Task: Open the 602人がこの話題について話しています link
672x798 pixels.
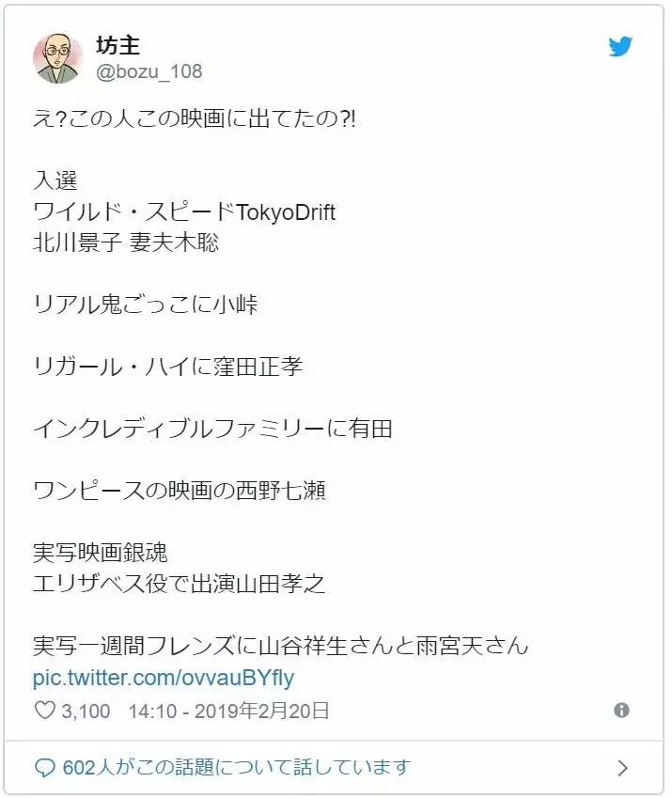Action: [237, 768]
